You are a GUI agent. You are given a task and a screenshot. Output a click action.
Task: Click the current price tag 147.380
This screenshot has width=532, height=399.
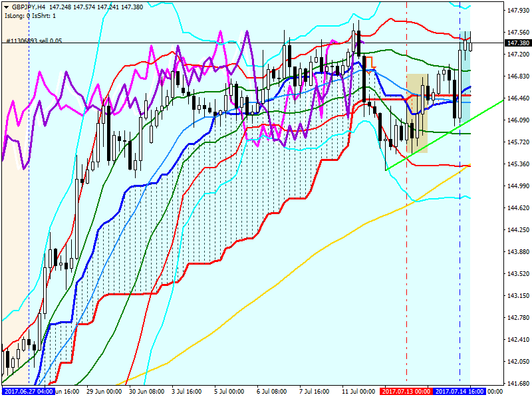click(518, 43)
